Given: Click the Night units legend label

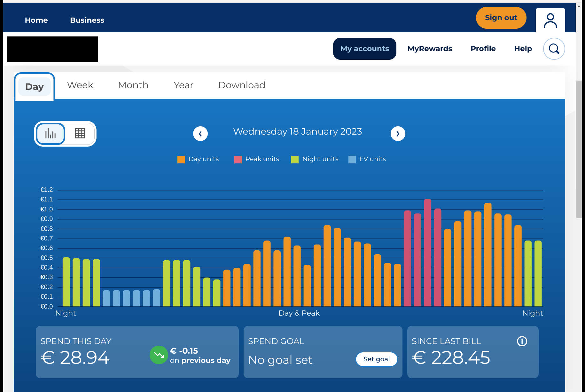Looking at the screenshot, I should pos(320,159).
